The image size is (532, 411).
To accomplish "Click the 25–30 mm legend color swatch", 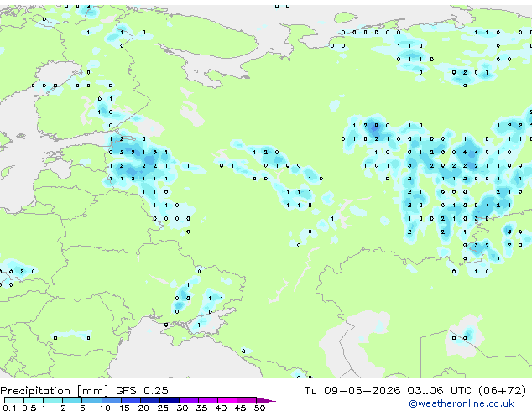I will 170,400.
